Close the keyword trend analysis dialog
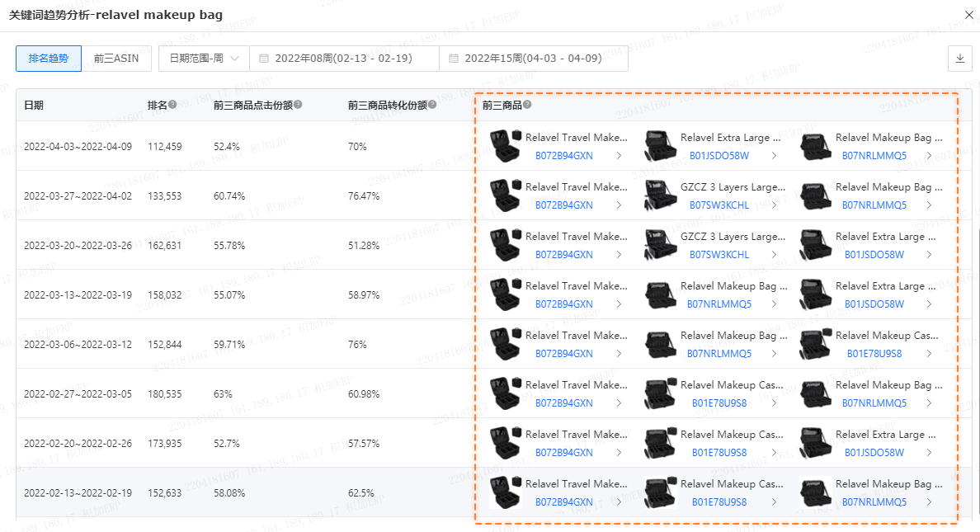 (968, 14)
